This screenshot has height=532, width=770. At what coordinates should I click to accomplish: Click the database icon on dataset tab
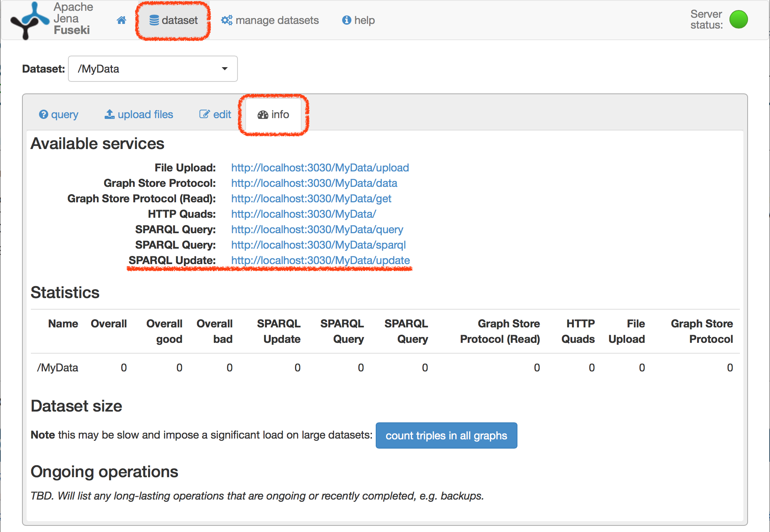pyautogui.click(x=154, y=20)
